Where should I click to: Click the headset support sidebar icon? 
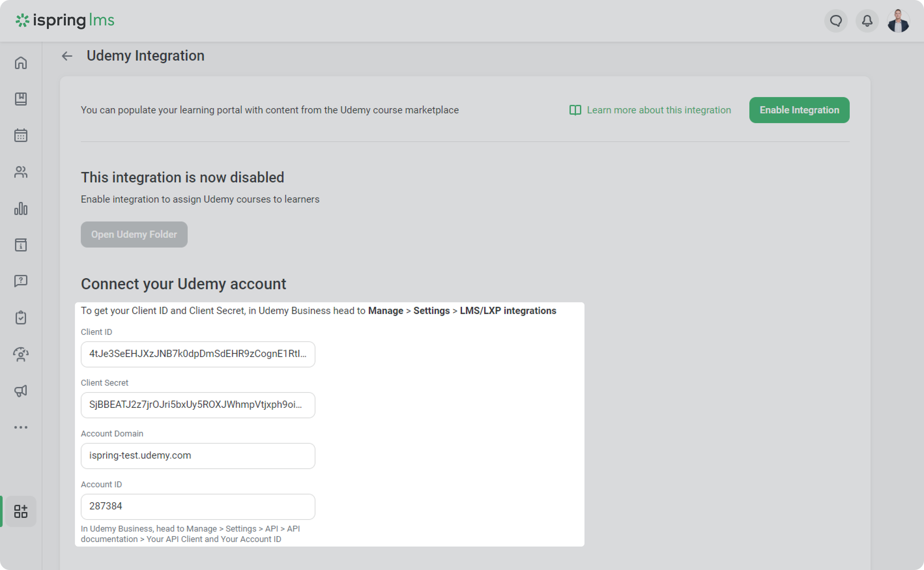point(21,354)
